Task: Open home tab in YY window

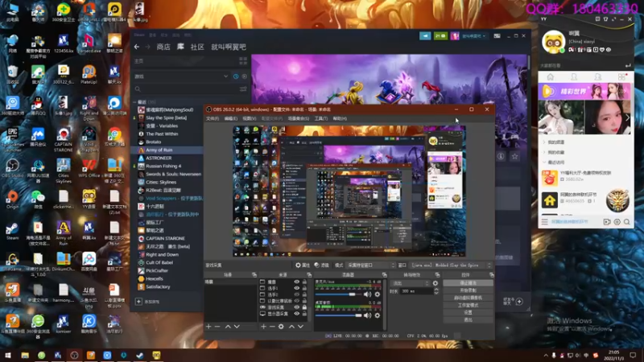Action: click(551, 77)
